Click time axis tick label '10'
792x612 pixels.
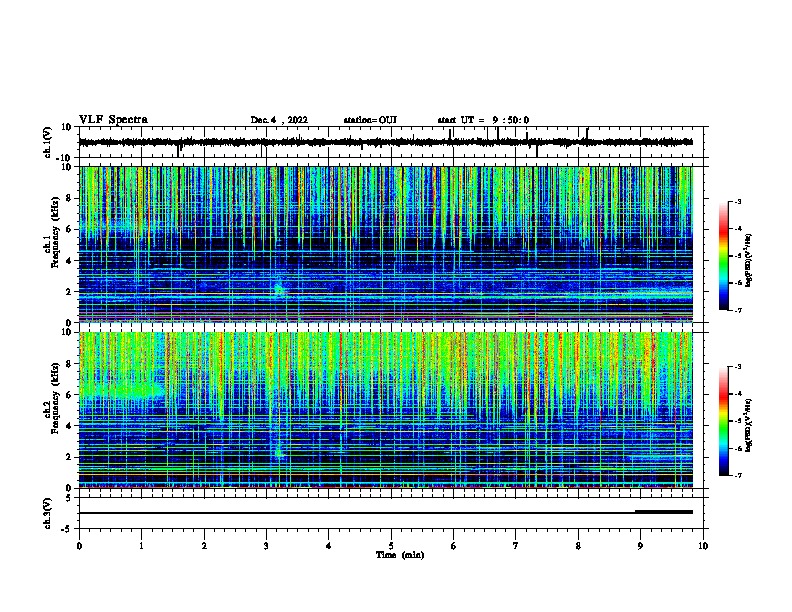point(703,546)
